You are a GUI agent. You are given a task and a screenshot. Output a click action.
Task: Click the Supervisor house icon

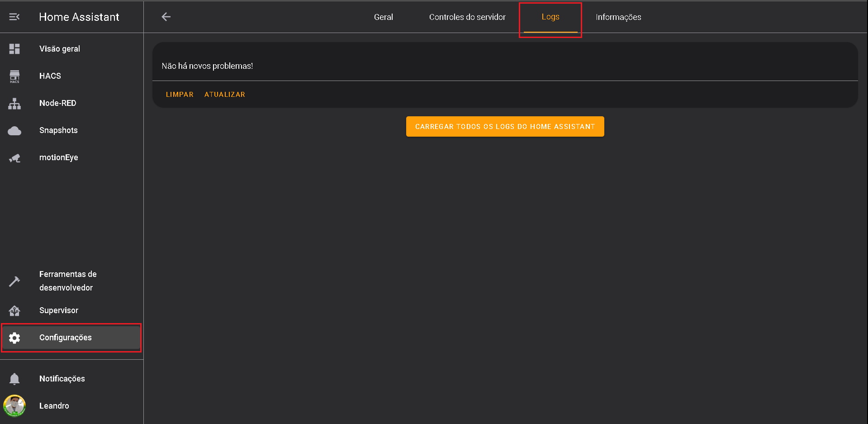click(x=14, y=311)
